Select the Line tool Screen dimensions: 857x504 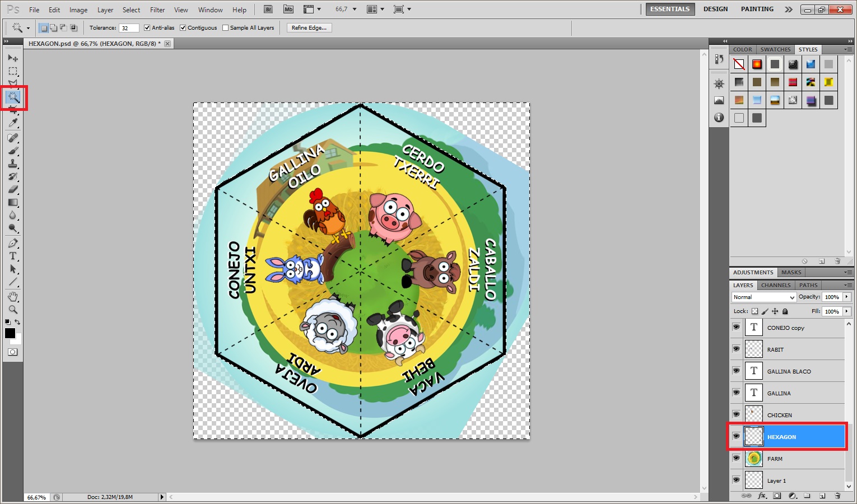click(x=13, y=282)
